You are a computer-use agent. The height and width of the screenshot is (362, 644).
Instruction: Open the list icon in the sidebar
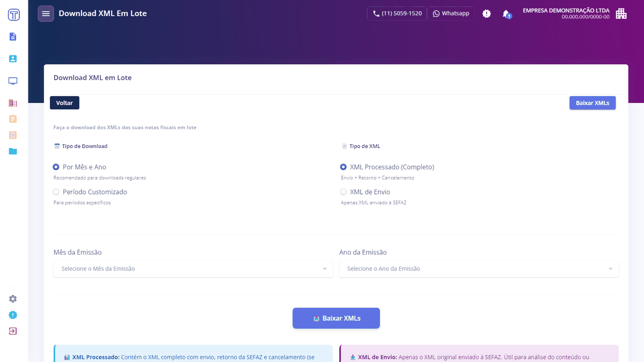[13, 135]
